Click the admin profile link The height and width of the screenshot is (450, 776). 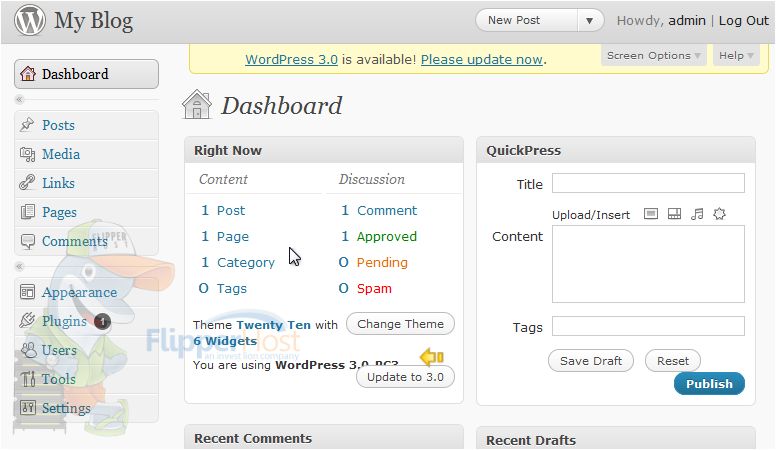[687, 21]
